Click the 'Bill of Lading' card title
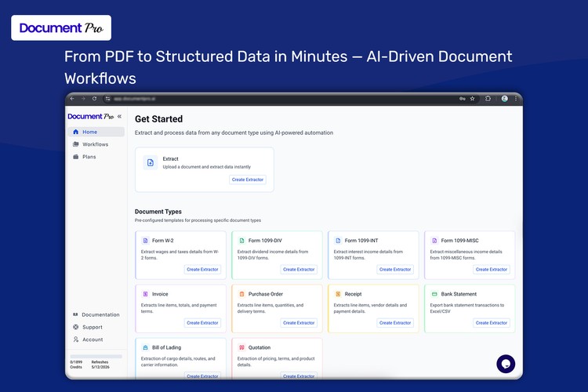The image size is (588, 392). (166, 347)
